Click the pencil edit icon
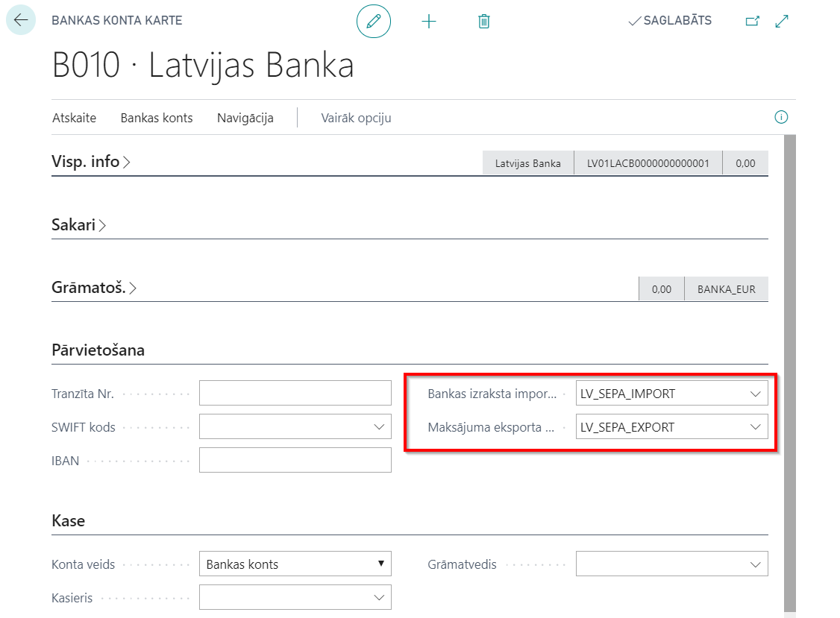Image resolution: width=840 pixels, height=618 pixels. pos(374,21)
